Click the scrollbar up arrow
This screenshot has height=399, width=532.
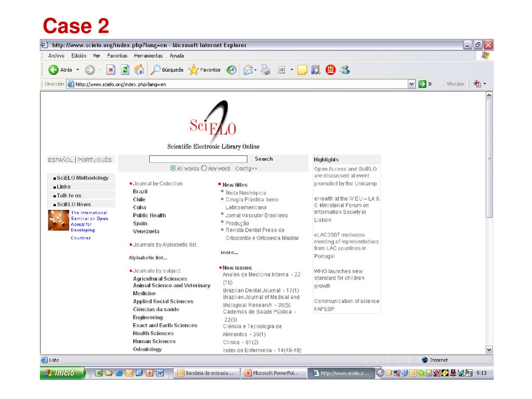tap(489, 96)
